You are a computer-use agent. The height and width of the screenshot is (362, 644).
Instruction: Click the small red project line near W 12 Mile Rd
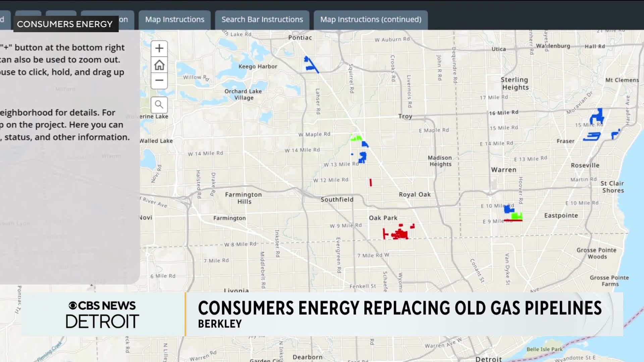[x=371, y=182]
